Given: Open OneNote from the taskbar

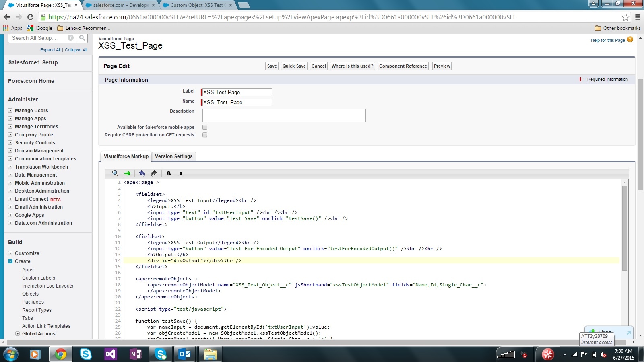Looking at the screenshot, I should coord(136,354).
